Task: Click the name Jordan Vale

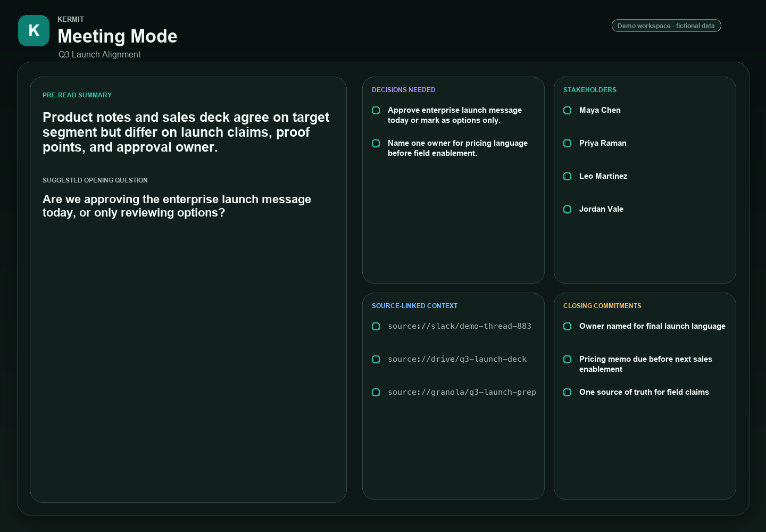Action: click(x=601, y=209)
